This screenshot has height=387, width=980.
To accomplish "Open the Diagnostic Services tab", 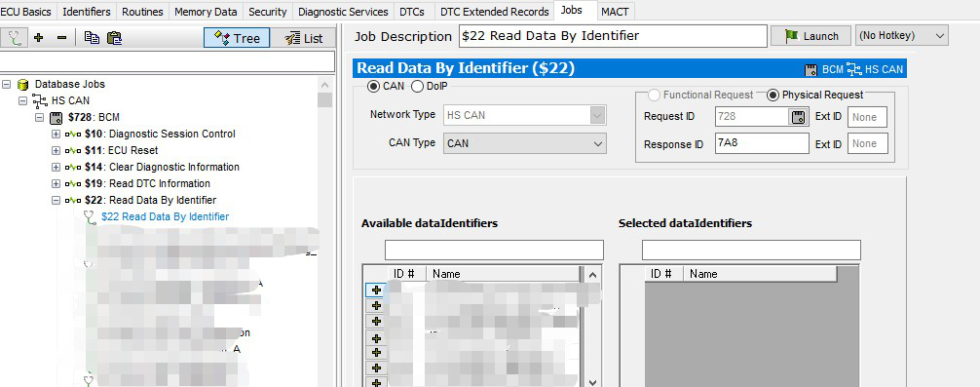I will click(343, 12).
